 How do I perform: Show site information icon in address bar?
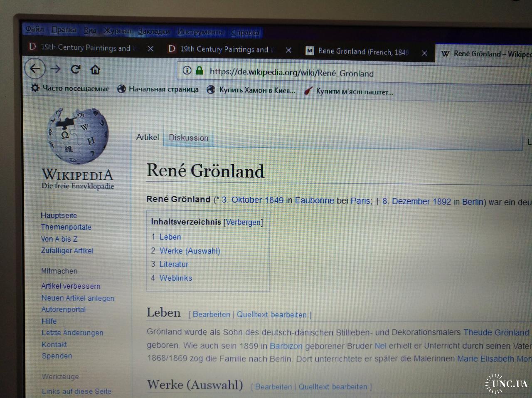(x=187, y=70)
